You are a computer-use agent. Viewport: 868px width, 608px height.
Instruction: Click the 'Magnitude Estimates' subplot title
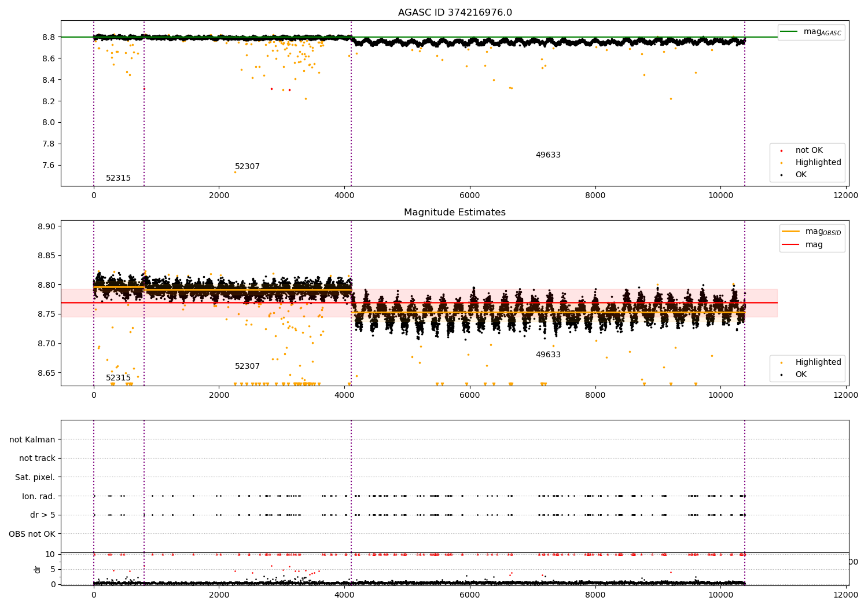[x=455, y=213]
